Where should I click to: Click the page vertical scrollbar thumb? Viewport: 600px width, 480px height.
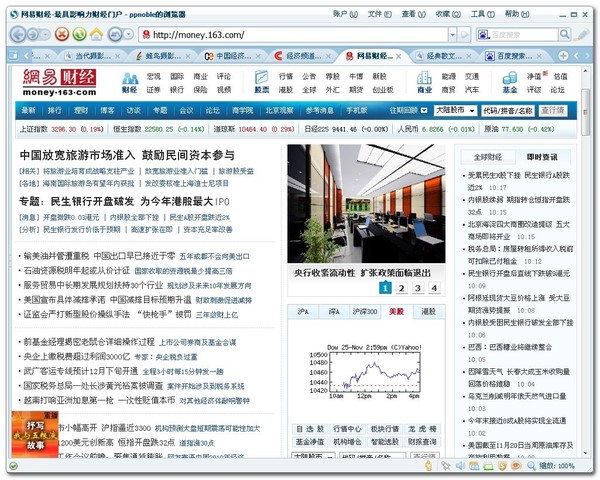pos(585,112)
